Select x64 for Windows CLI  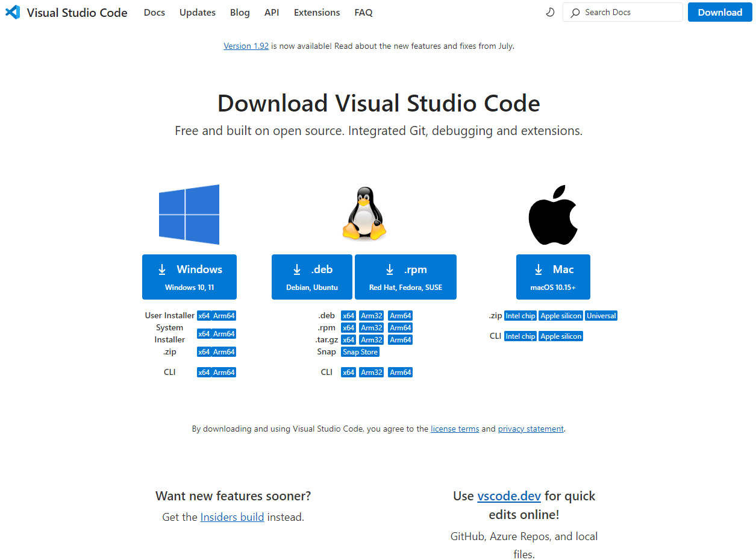click(x=204, y=373)
